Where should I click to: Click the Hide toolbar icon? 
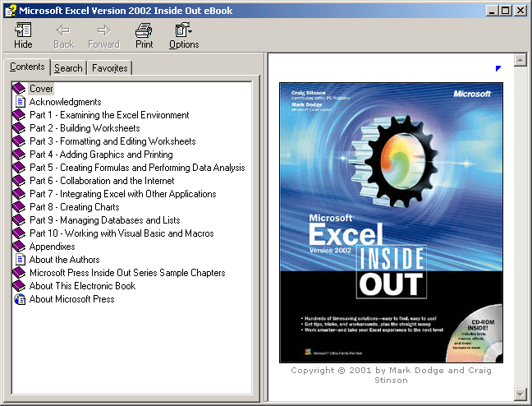tap(23, 30)
